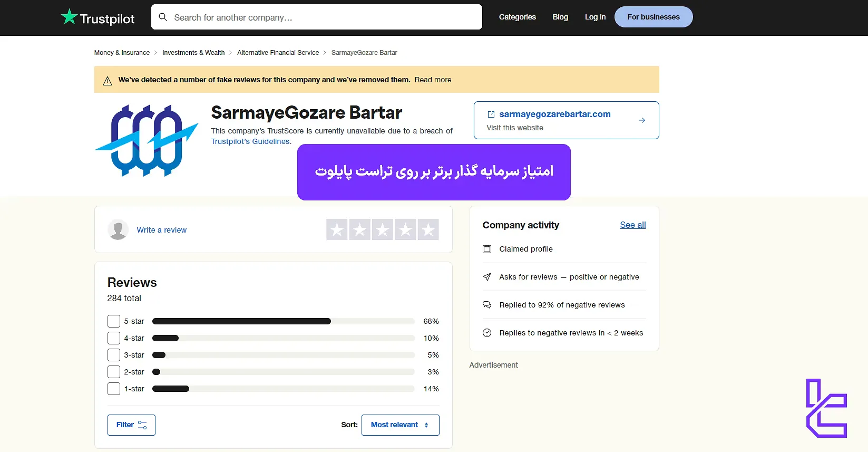Click Write a review link
This screenshot has width=868, height=452.
162,230
